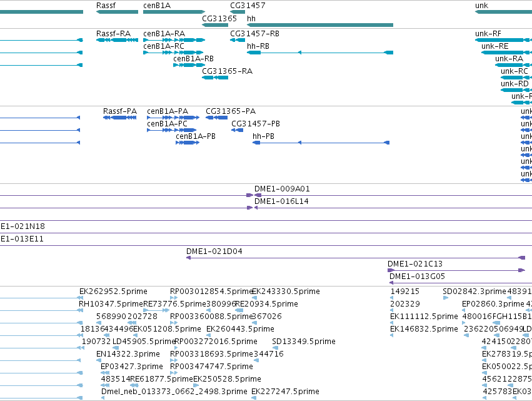Screen dimensions: 532x401
Task: Click the RP003318693.5prime EST label
Action: pos(211,355)
